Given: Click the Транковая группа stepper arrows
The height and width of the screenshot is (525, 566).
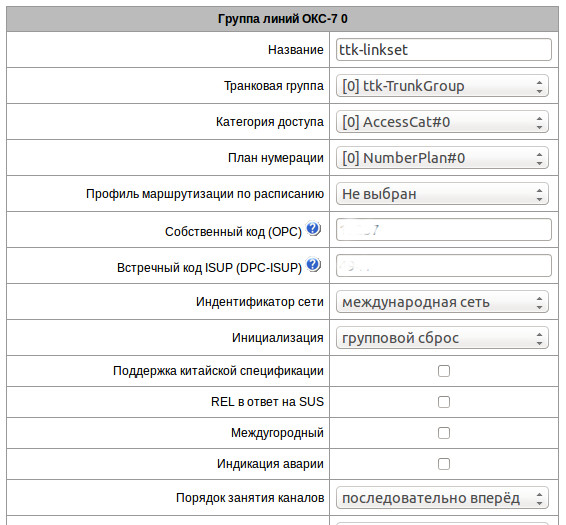Looking at the screenshot, I should (539, 87).
